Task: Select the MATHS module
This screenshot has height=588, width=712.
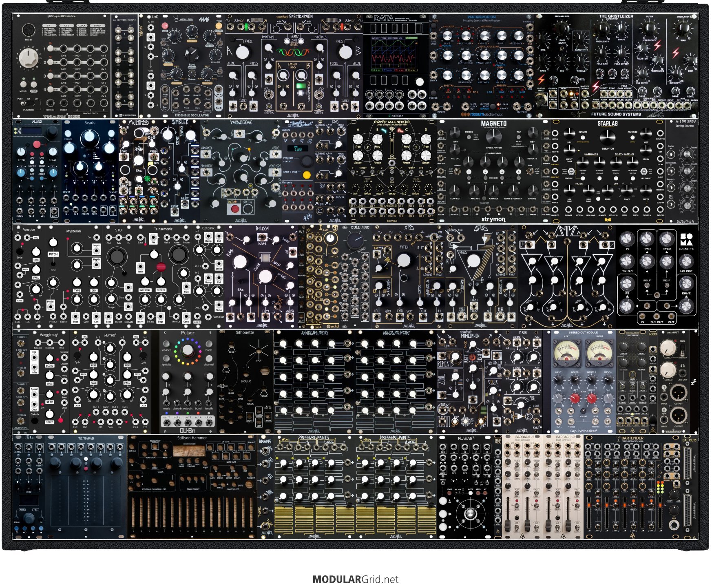Action: (111, 382)
